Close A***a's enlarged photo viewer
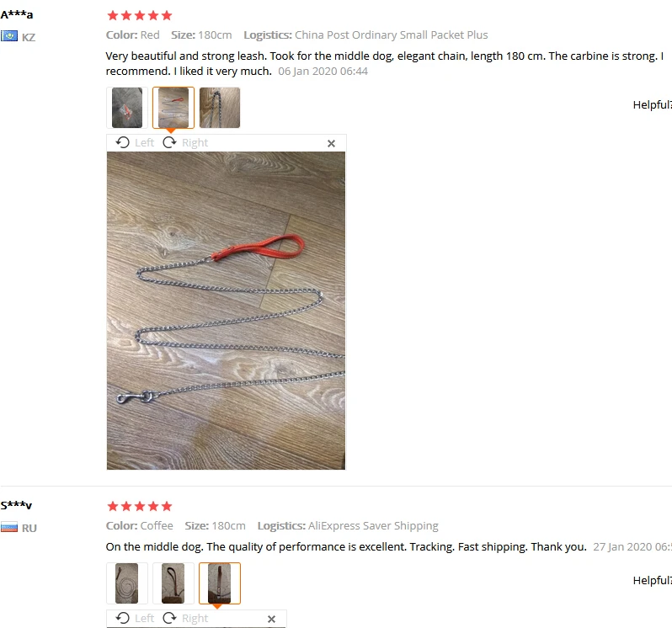The image size is (672, 628). point(331,143)
